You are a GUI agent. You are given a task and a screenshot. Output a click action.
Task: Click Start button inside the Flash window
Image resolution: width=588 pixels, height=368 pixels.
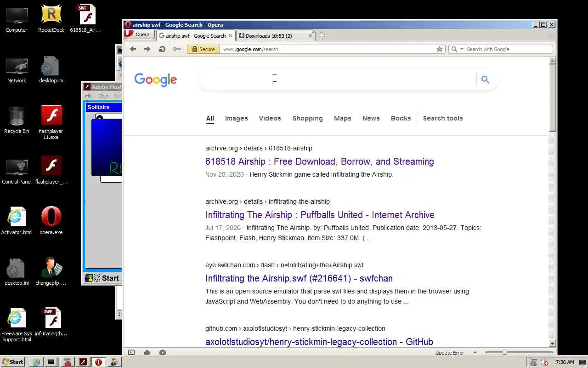(103, 278)
